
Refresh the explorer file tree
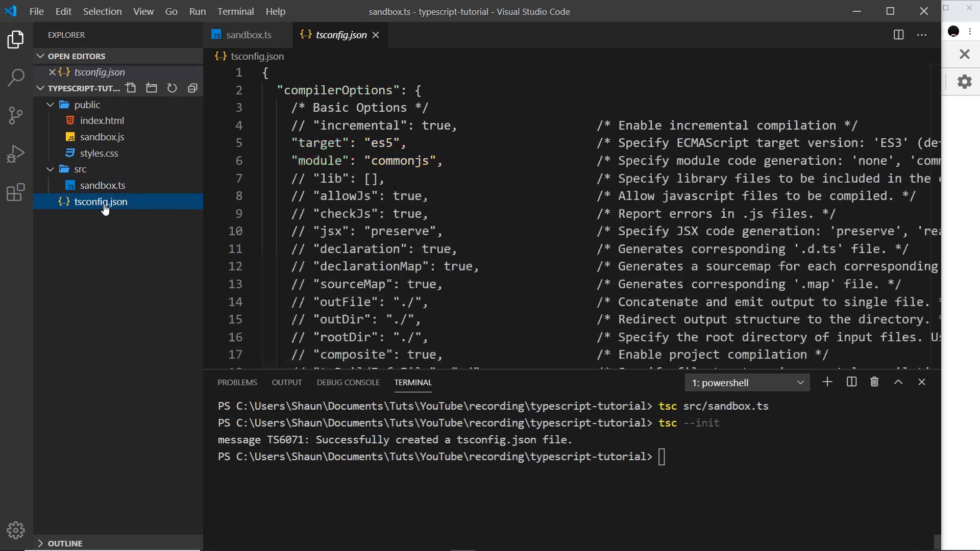pos(172,88)
